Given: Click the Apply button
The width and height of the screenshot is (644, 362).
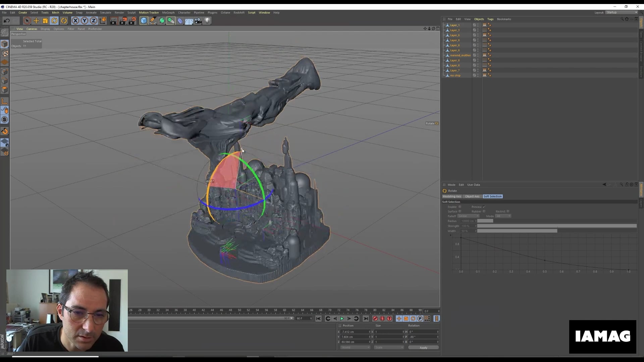Looking at the screenshot, I should tap(423, 348).
